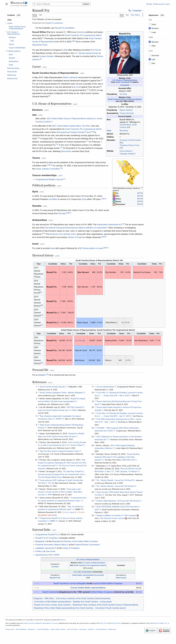The image size is (176, 644).
Task: Open the Maxwell Frost succession link
Action: pyautogui.click(x=55, y=578)
